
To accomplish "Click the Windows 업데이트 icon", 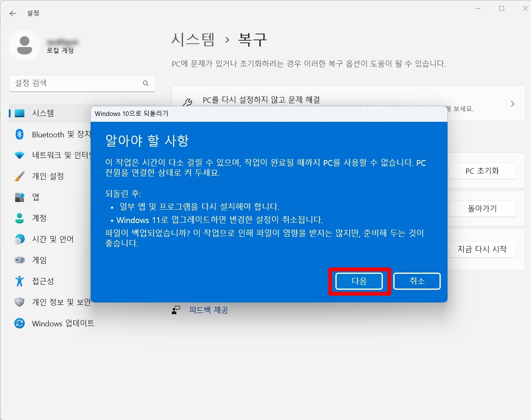I will pos(20,323).
